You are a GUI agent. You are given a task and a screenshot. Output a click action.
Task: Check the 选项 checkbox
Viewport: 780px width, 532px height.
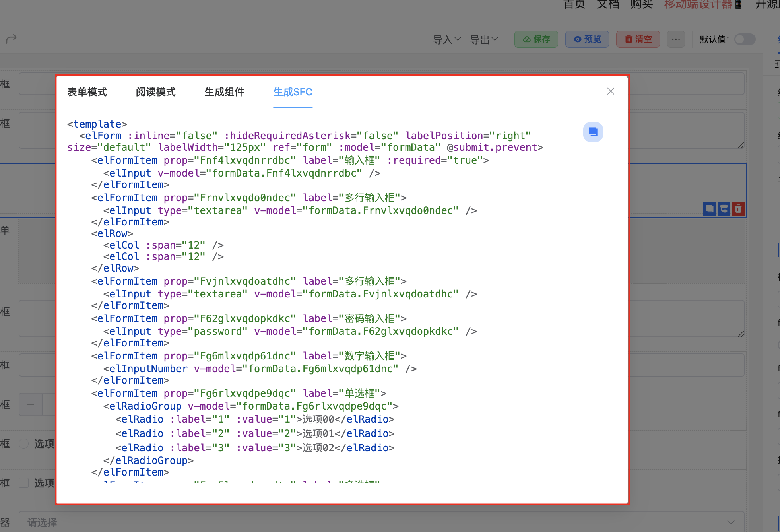tap(24, 483)
